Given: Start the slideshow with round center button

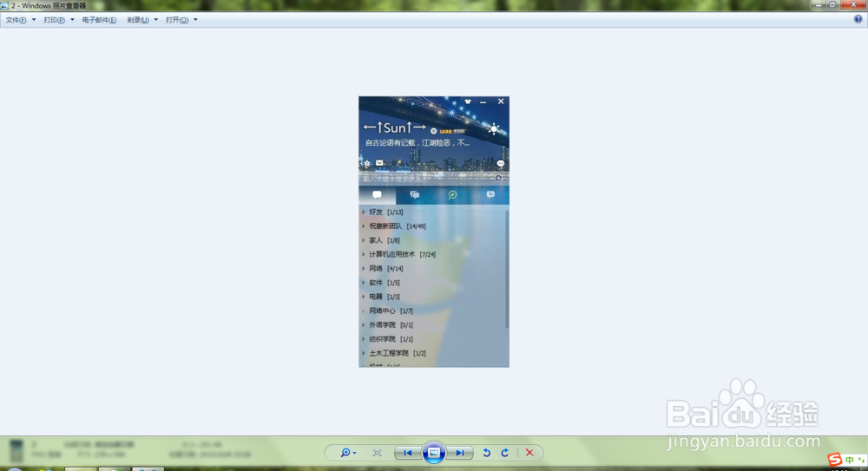Looking at the screenshot, I should (434, 453).
